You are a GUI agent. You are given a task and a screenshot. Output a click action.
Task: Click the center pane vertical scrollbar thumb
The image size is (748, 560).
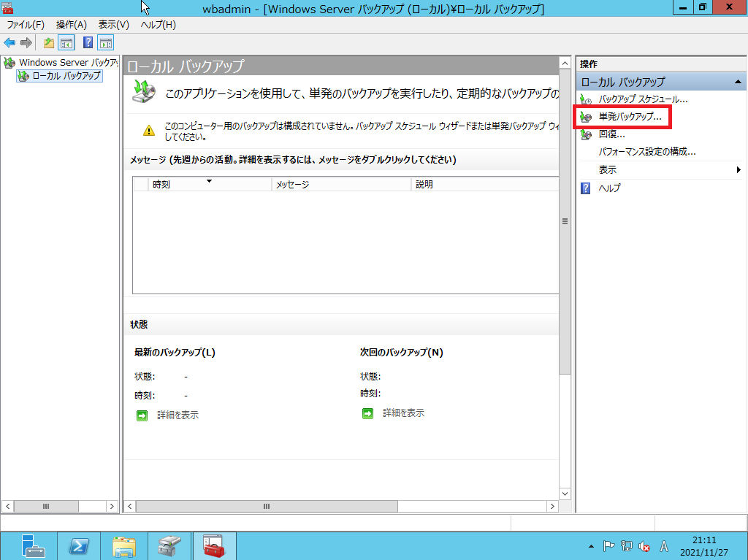click(x=565, y=221)
